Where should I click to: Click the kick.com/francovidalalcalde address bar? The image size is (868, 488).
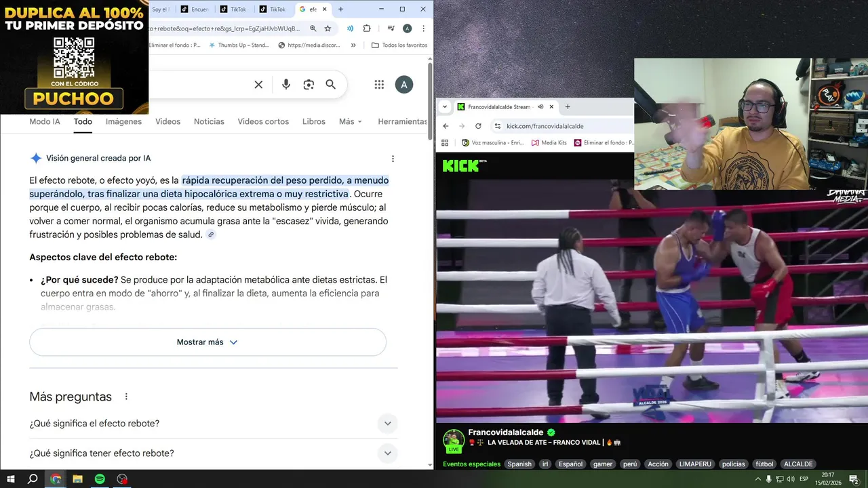coord(563,126)
